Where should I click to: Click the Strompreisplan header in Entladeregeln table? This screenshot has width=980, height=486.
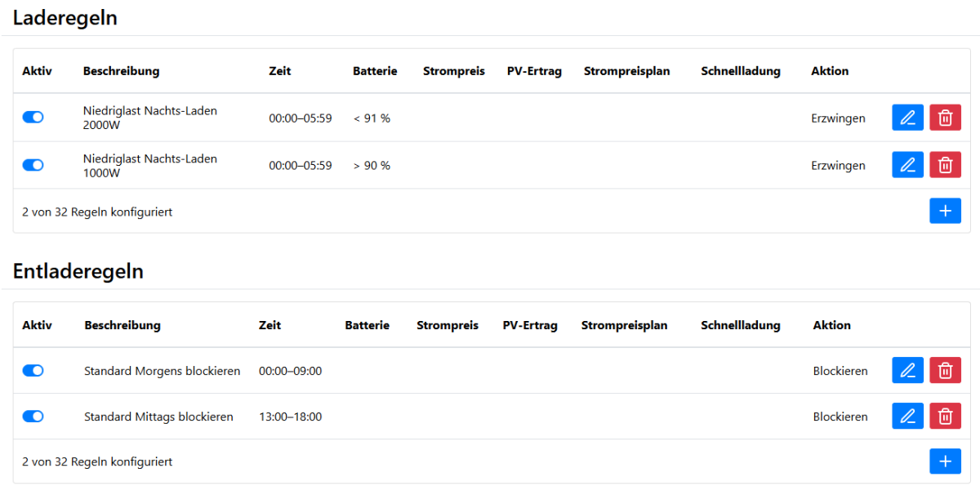click(624, 325)
